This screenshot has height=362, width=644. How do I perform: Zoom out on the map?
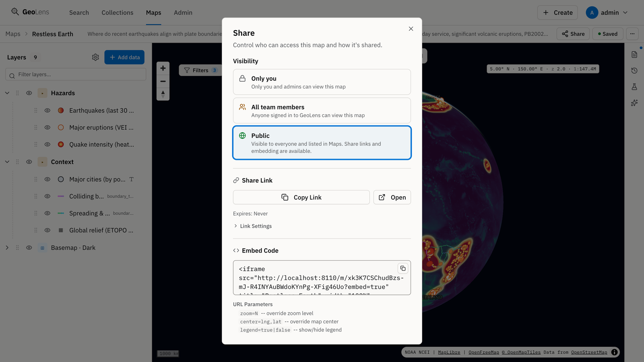[x=163, y=81]
